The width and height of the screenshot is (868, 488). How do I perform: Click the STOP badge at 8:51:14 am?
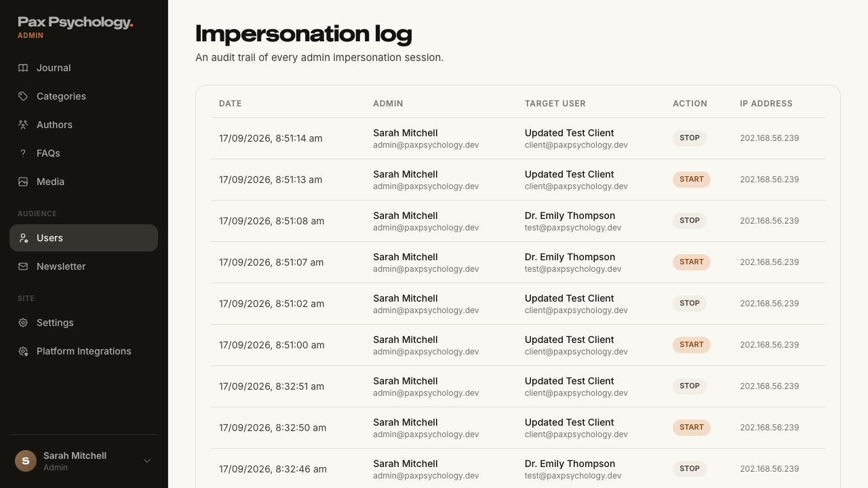[x=690, y=138]
